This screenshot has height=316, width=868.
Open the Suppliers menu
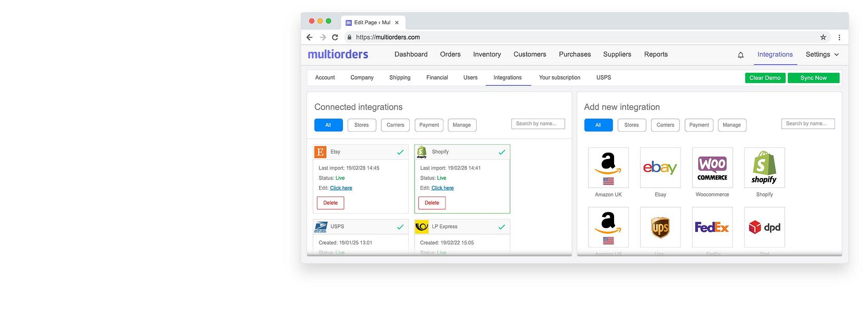pyautogui.click(x=617, y=54)
